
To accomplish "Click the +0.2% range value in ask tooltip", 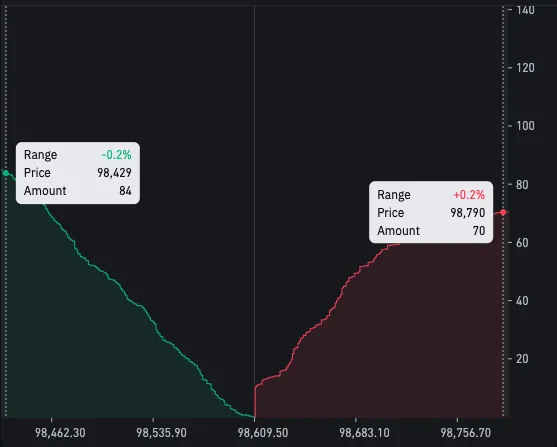I will point(469,195).
